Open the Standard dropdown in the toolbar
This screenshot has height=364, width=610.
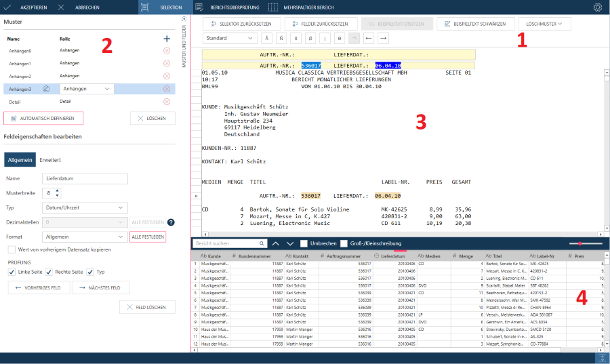click(x=229, y=38)
